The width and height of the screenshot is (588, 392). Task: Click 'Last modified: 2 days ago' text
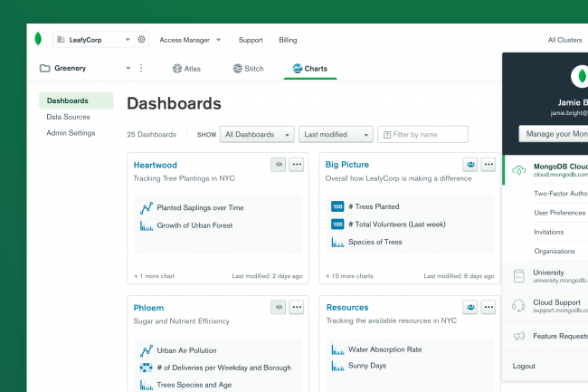tap(267, 276)
